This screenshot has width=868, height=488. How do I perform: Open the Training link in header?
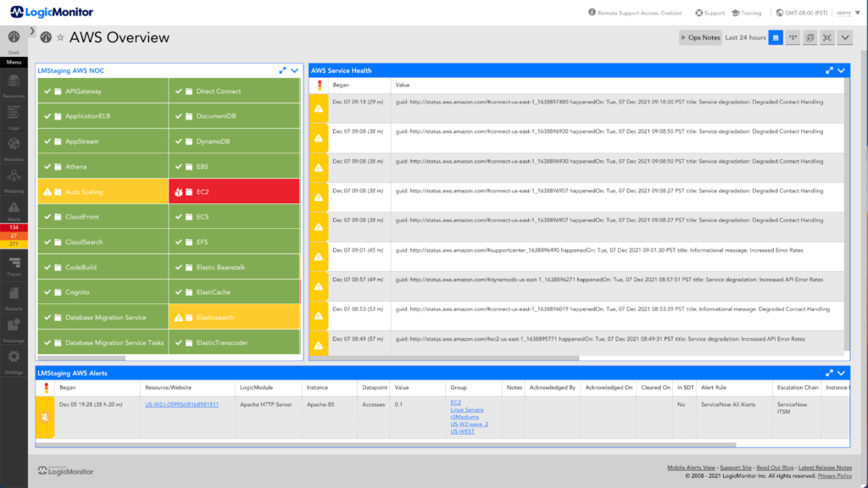pyautogui.click(x=746, y=13)
